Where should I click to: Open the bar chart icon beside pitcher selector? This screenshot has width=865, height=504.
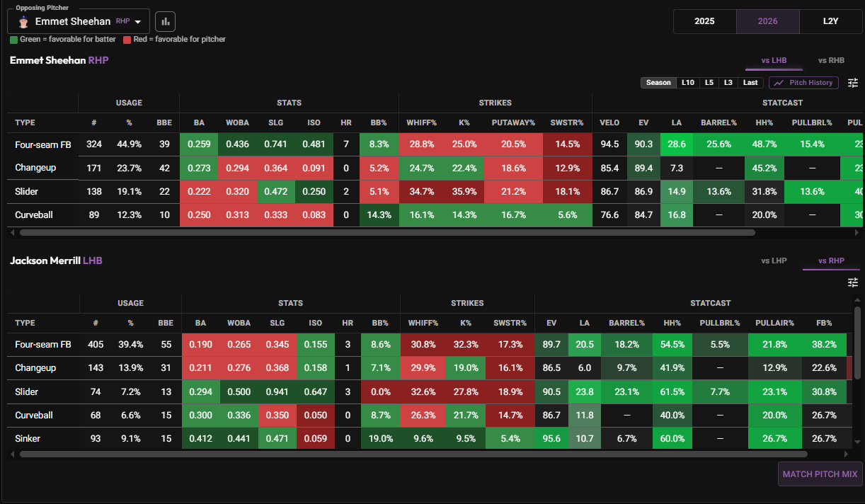[166, 21]
